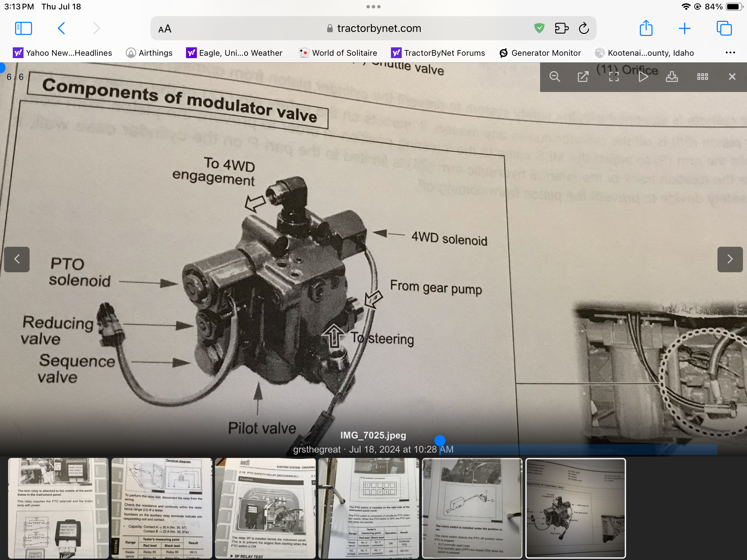Open image in new window icon
The width and height of the screenshot is (747, 560).
(583, 77)
